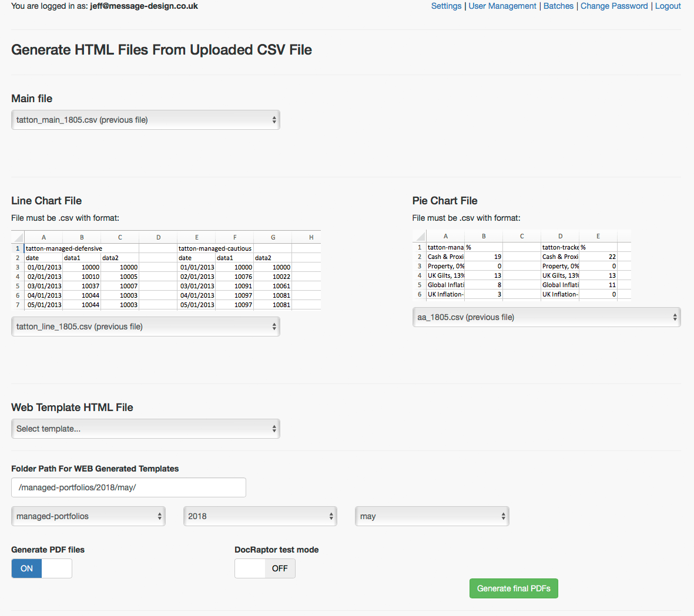
Task: Click the Main file heading
Action: [32, 99]
